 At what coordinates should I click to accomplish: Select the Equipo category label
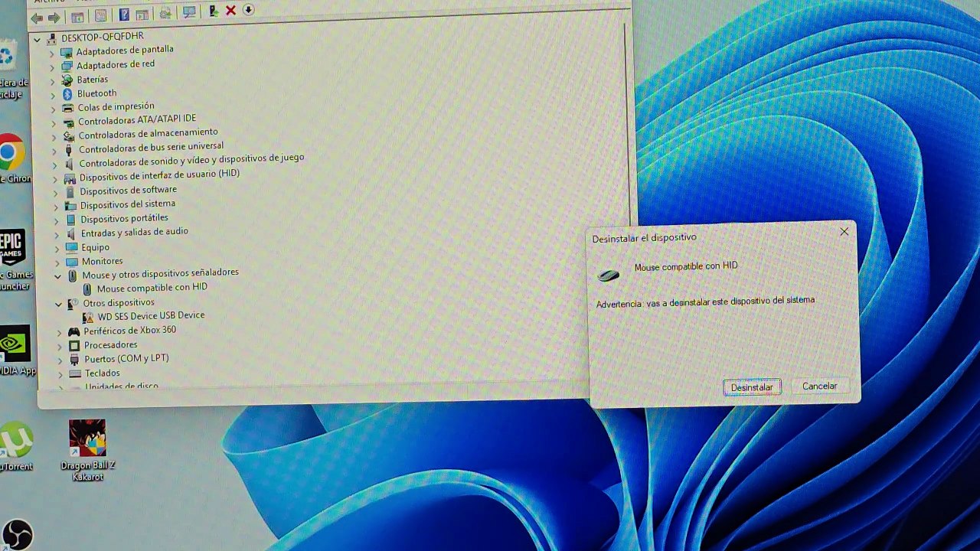[95, 248]
